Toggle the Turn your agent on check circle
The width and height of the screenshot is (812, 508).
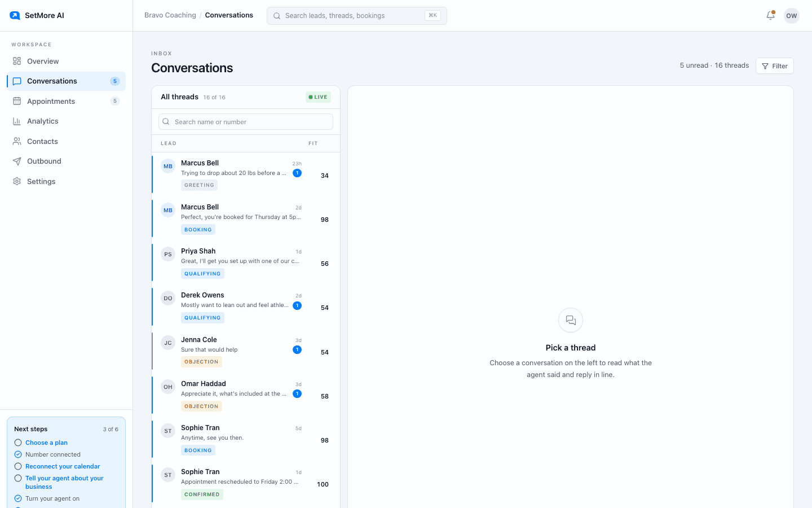pyautogui.click(x=18, y=498)
